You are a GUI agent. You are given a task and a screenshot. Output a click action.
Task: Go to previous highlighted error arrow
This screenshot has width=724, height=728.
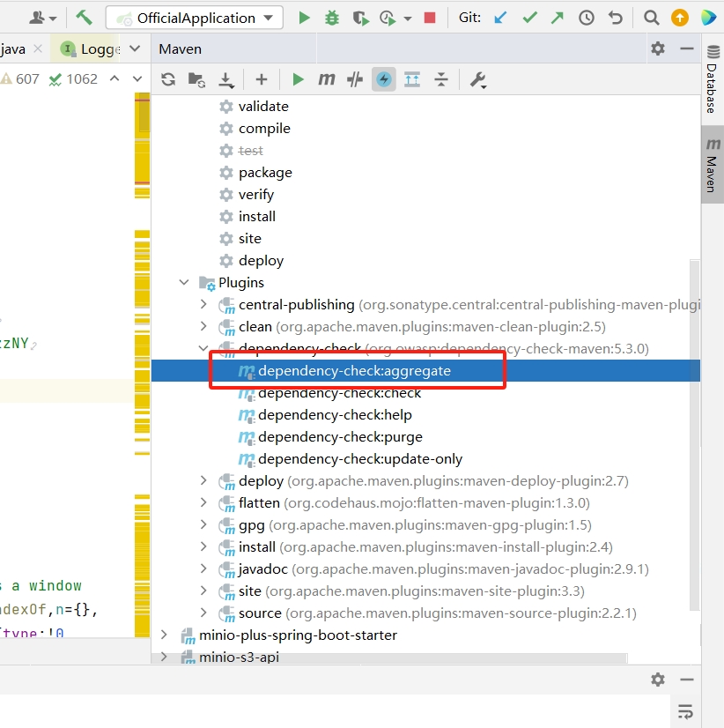pos(115,78)
